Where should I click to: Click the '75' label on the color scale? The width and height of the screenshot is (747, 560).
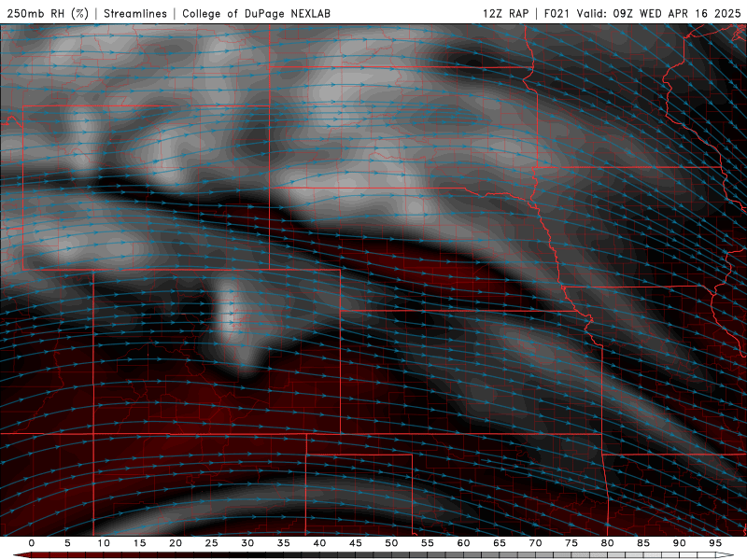point(571,543)
